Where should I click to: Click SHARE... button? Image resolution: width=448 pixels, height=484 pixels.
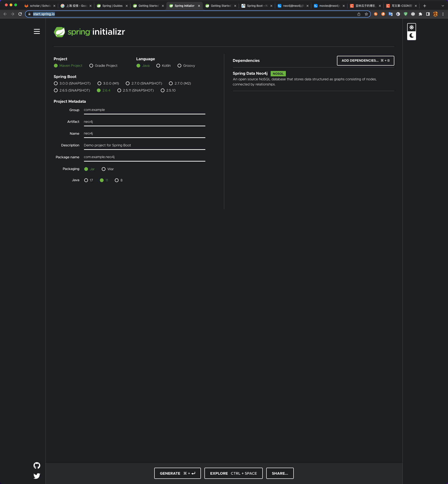280,473
